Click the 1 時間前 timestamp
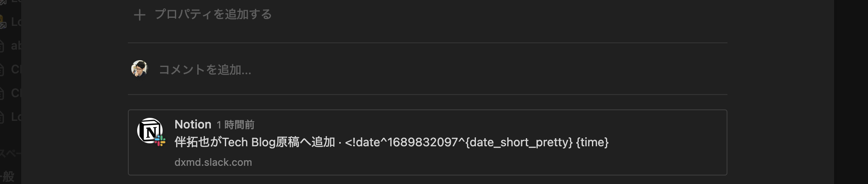The image size is (868, 184). tap(235, 125)
